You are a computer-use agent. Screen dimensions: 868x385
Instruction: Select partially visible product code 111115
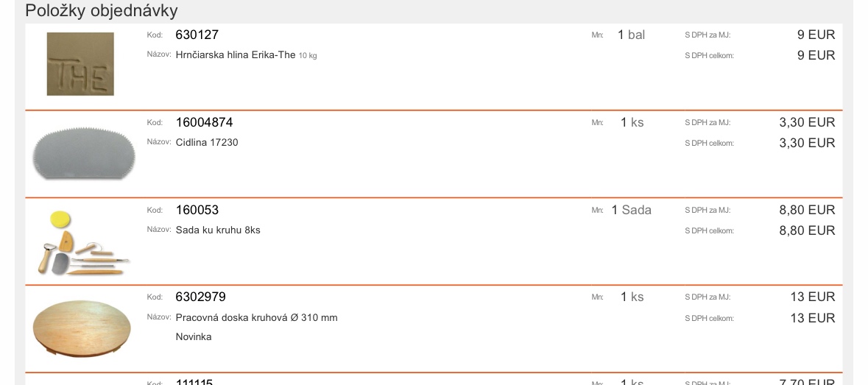pos(194,382)
